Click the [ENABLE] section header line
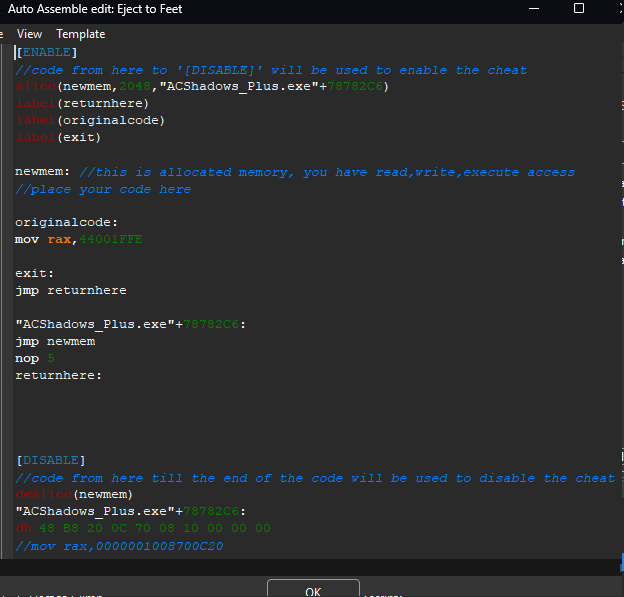 [47, 52]
